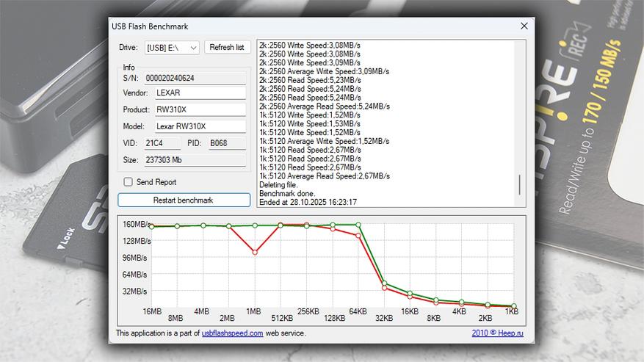Focus the Model field with Lexar RW310X
Screen dimensions: 644x362
[x=200, y=126]
